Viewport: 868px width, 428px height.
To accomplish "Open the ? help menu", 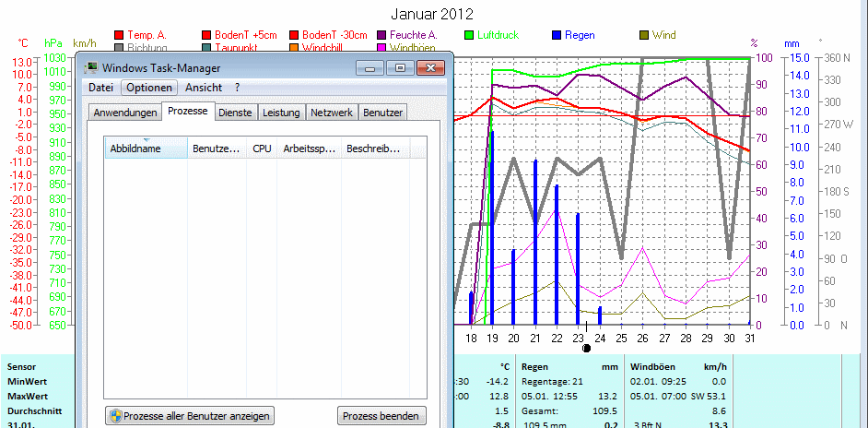I will (x=237, y=88).
